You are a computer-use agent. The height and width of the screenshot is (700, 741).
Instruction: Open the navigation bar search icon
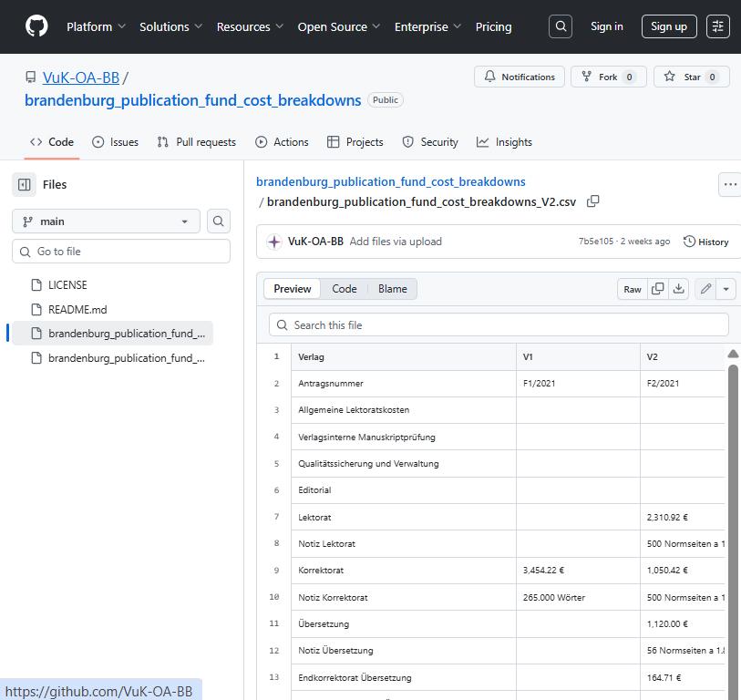(560, 26)
